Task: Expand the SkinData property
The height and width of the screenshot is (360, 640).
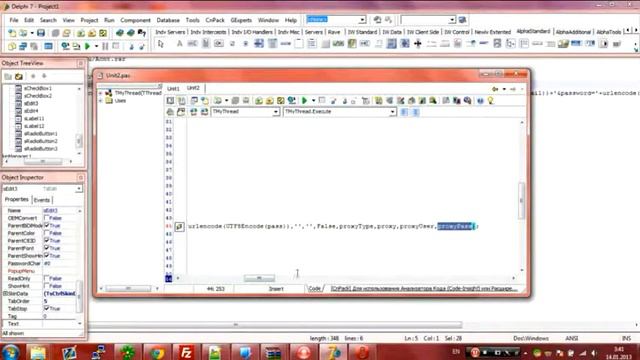Action: pyautogui.click(x=5, y=293)
